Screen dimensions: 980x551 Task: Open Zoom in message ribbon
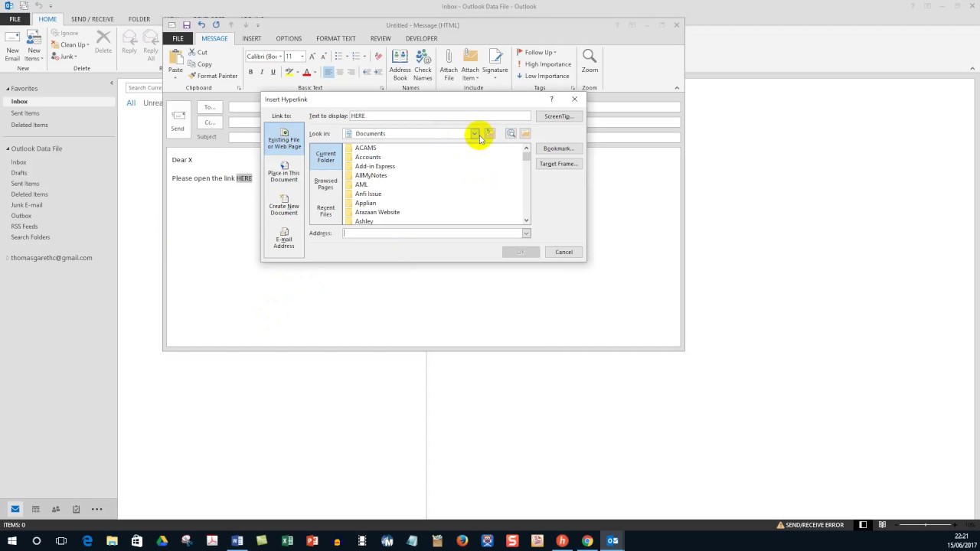point(590,61)
